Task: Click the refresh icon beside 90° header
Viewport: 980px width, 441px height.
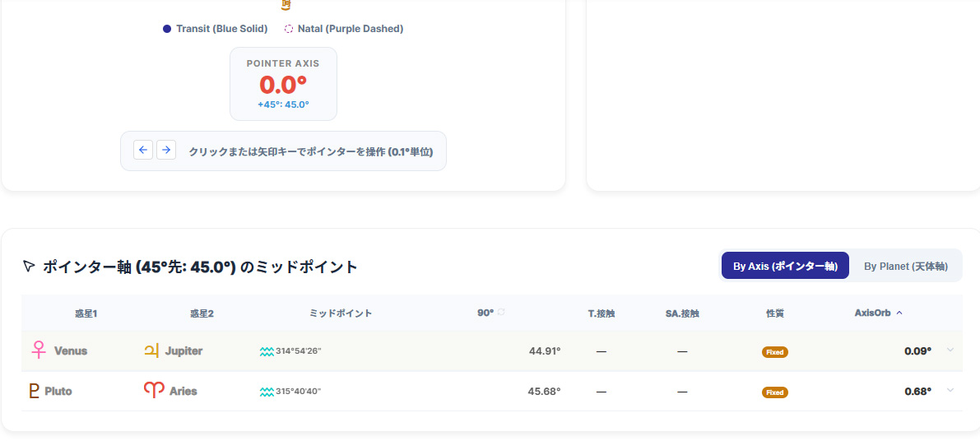Action: [501, 313]
